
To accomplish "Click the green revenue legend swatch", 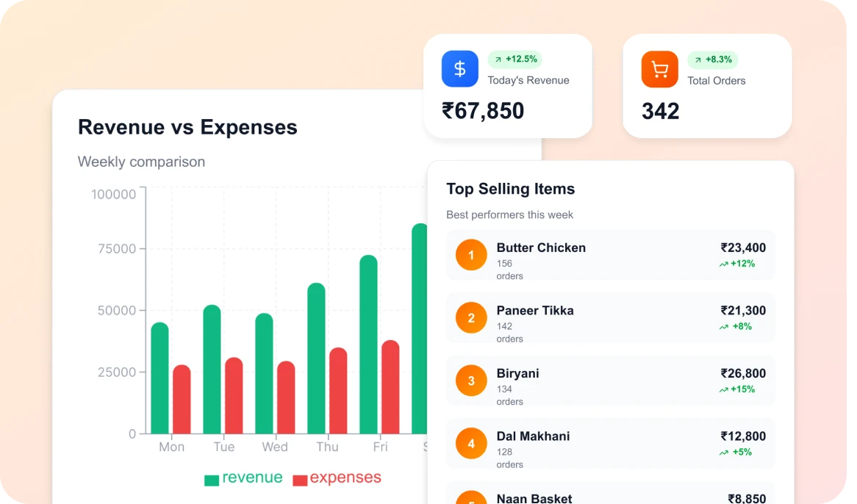I will click(212, 480).
